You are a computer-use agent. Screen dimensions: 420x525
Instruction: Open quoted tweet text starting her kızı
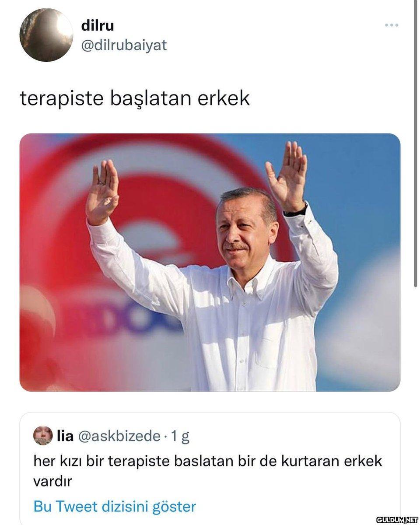tap(208, 471)
